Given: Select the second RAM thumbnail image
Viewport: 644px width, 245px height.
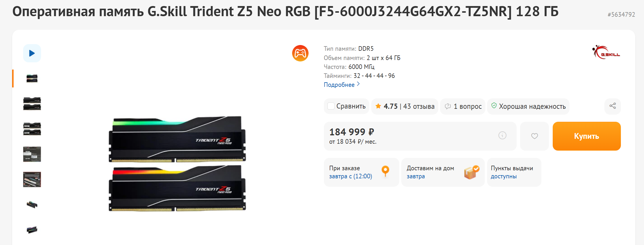Looking at the screenshot, I should point(32,104).
